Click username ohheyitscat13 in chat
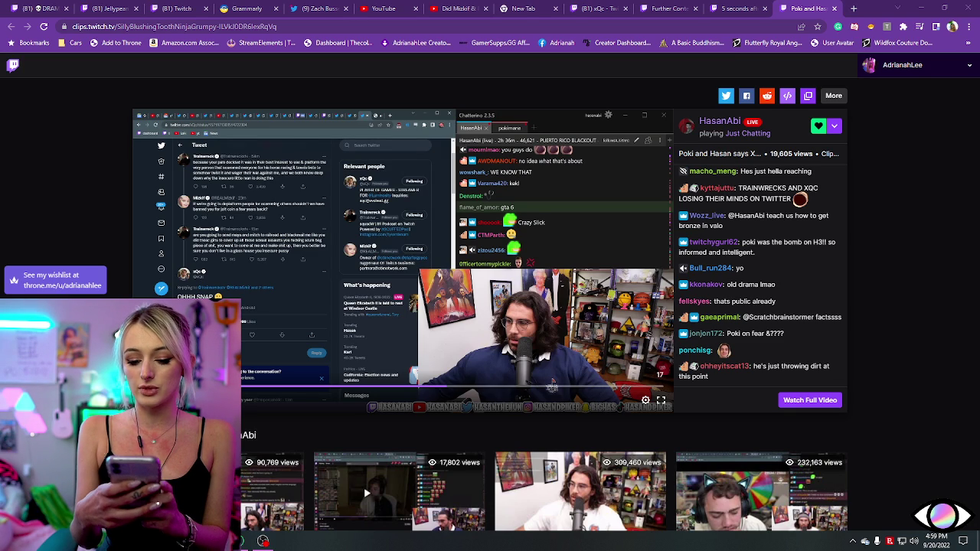The height and width of the screenshot is (551, 980). pos(724,366)
